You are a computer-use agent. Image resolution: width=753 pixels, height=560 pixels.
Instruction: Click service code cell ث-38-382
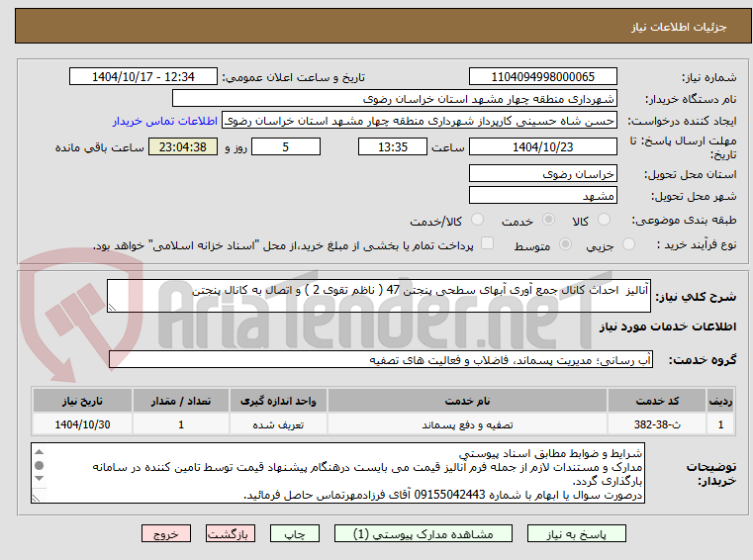tap(657, 424)
